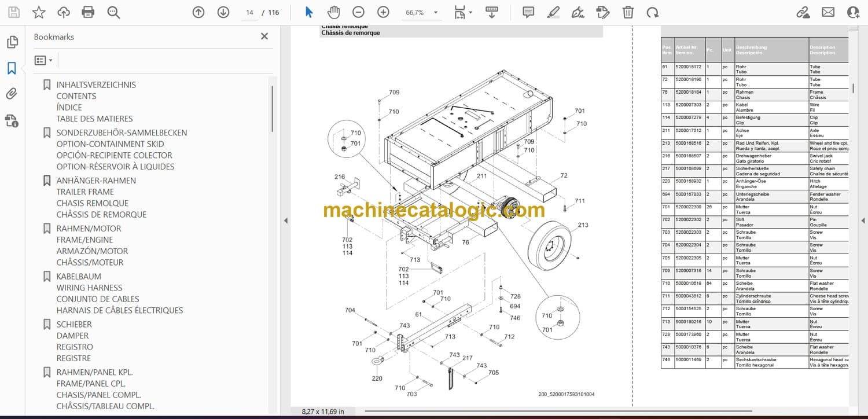Image resolution: width=868 pixels, height=419 pixels.
Task: Open the Sign document tool
Action: pyautogui.click(x=578, y=12)
